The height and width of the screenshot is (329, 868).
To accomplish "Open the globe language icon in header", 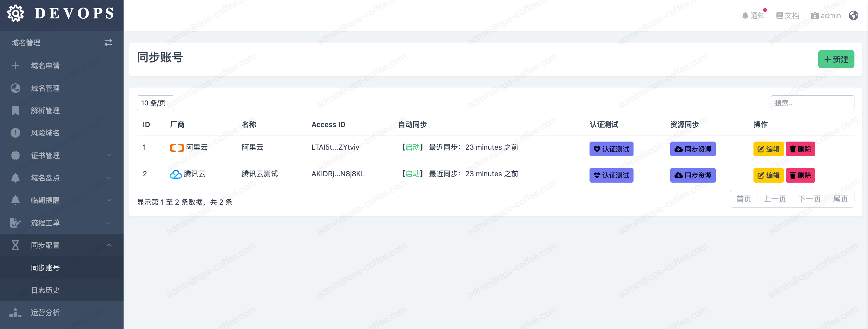I will tap(853, 15).
